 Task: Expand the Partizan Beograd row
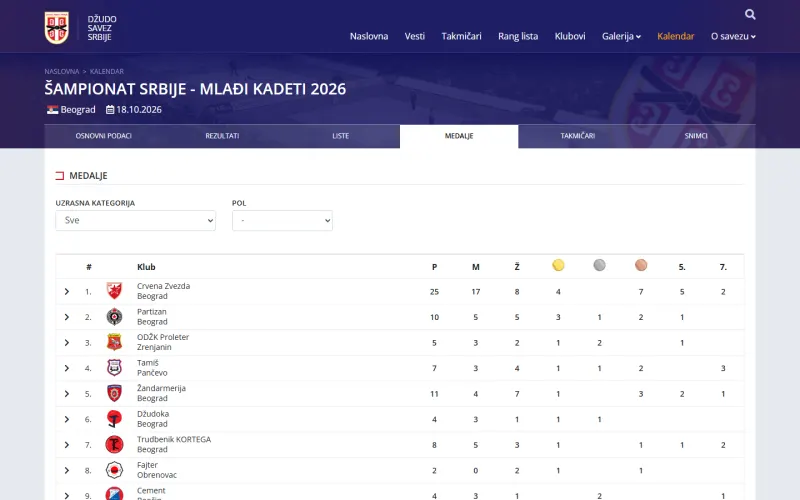pyautogui.click(x=67, y=317)
